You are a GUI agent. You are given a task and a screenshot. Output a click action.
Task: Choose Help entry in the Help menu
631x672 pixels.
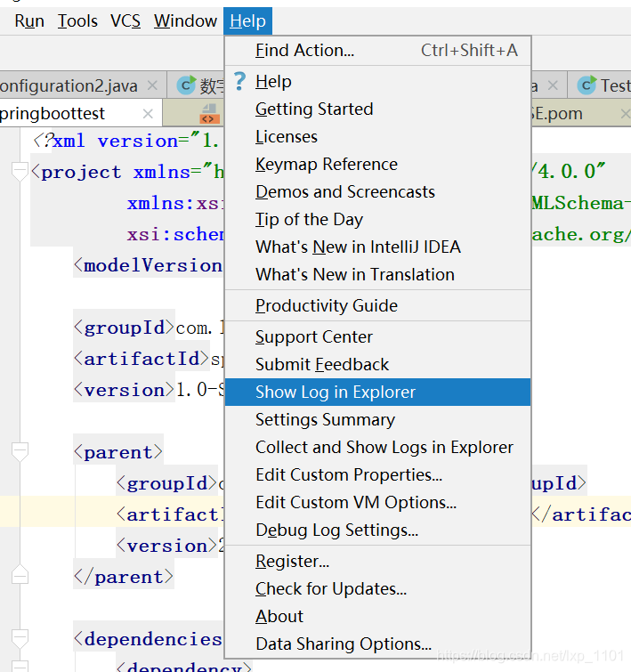377,81
